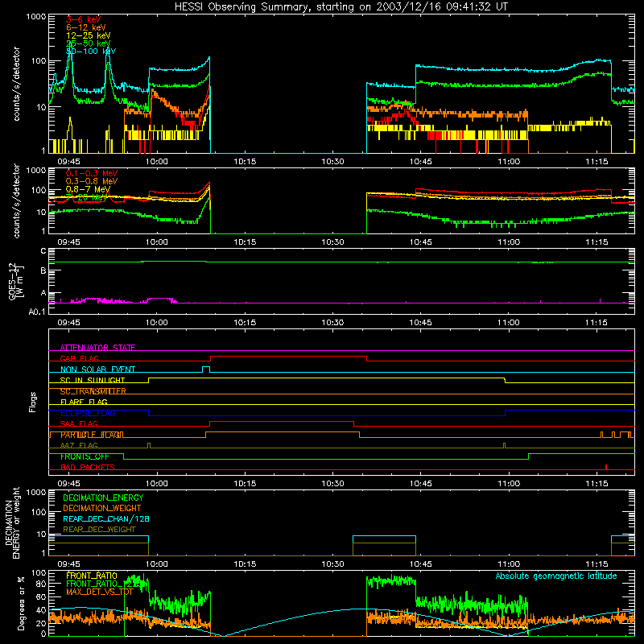Click the '12-25 keV' legend label
Viewport: 644px width, 644px height.
pos(89,35)
